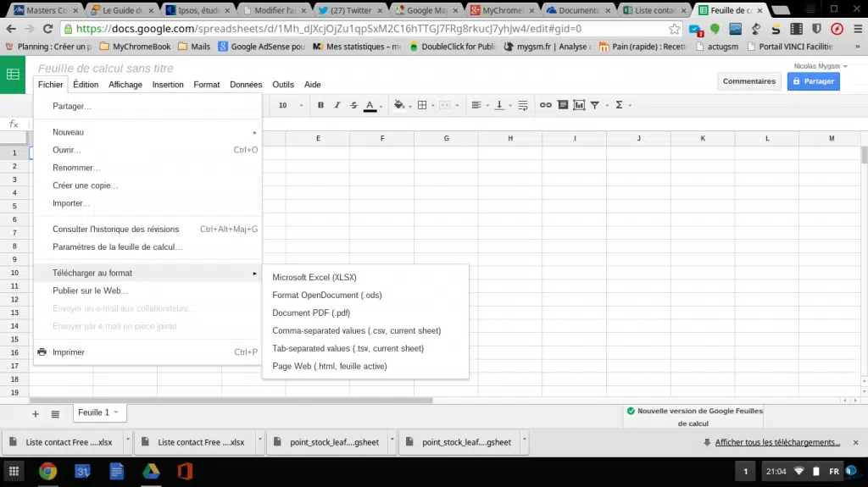Image resolution: width=868 pixels, height=487 pixels.
Task: Apply strikethrough formatting
Action: pyautogui.click(x=353, y=105)
